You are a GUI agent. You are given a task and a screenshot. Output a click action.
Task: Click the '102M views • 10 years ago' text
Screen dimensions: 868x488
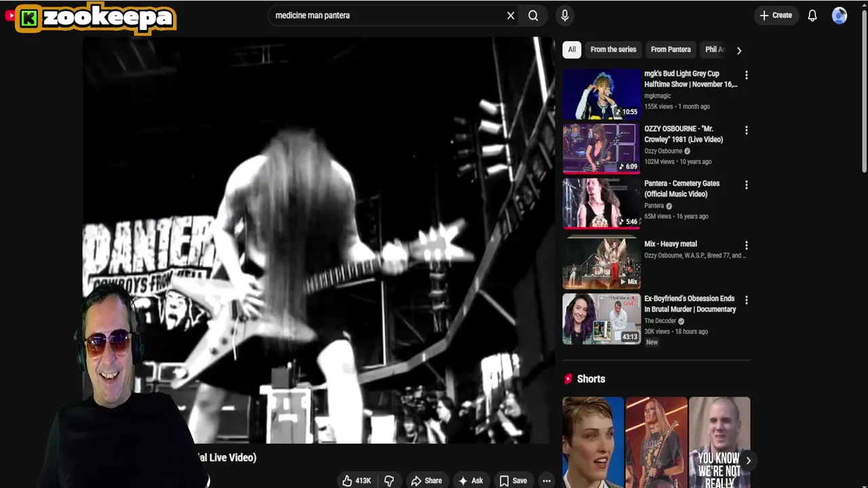pyautogui.click(x=677, y=162)
